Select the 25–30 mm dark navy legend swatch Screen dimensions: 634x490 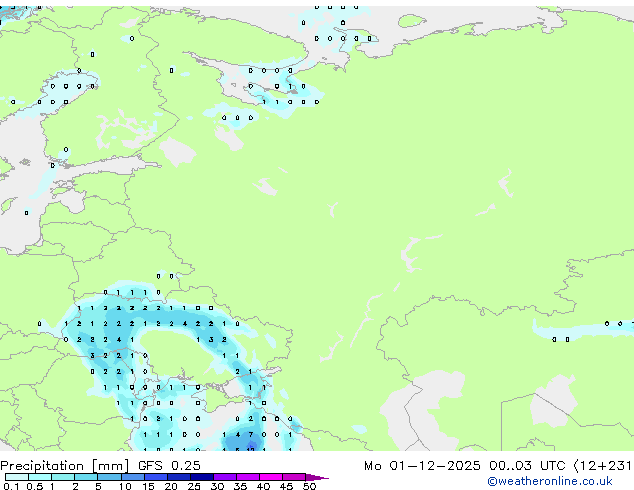[202, 477]
